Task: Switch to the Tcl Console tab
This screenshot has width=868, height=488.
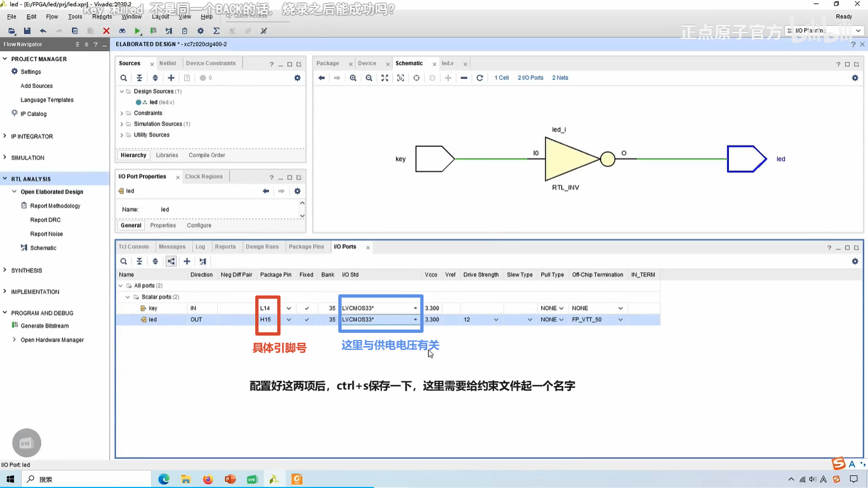Action: pyautogui.click(x=134, y=246)
